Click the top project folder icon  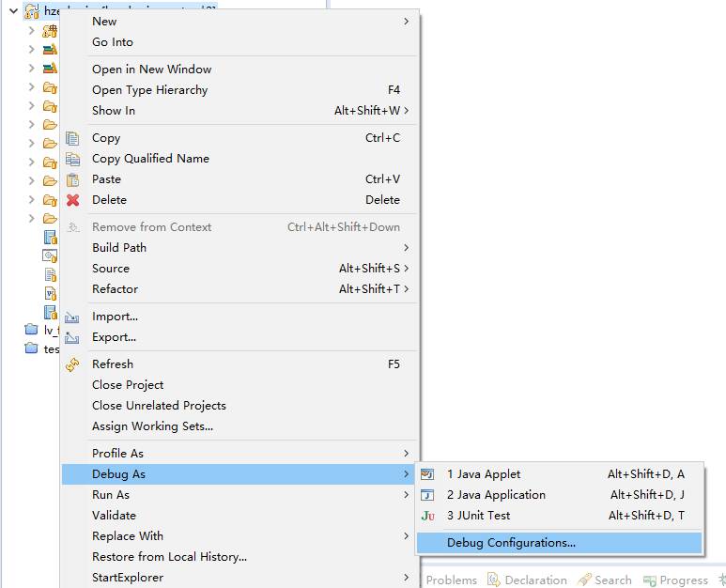32,11
